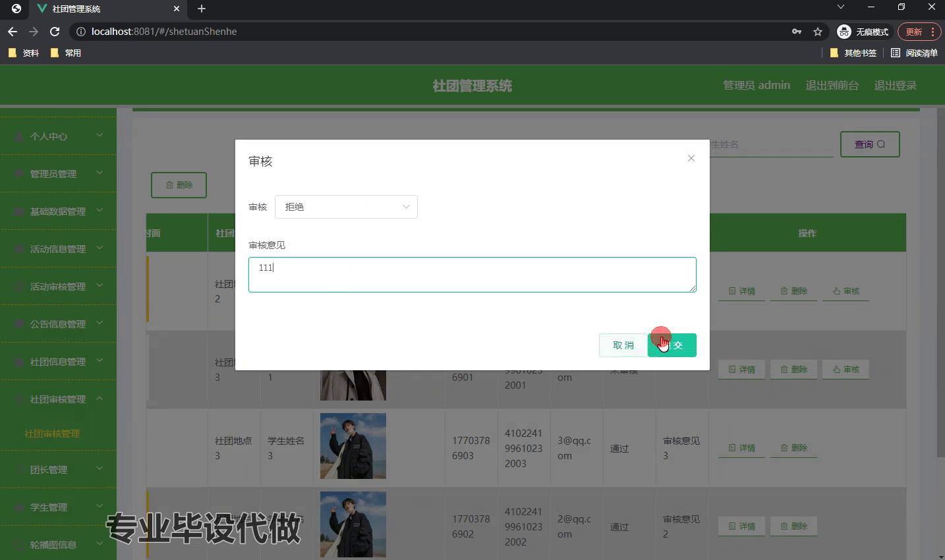Go back using the browser back arrow
This screenshot has width=945, height=560.
13,32
